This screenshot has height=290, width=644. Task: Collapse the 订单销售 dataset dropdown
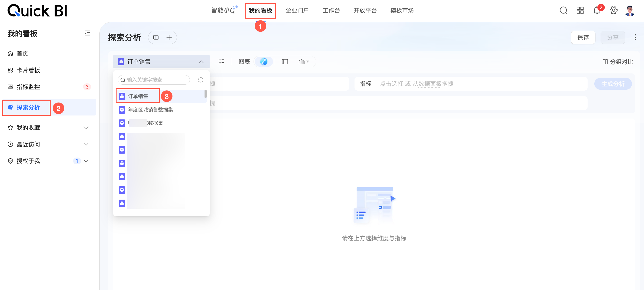pyautogui.click(x=201, y=62)
